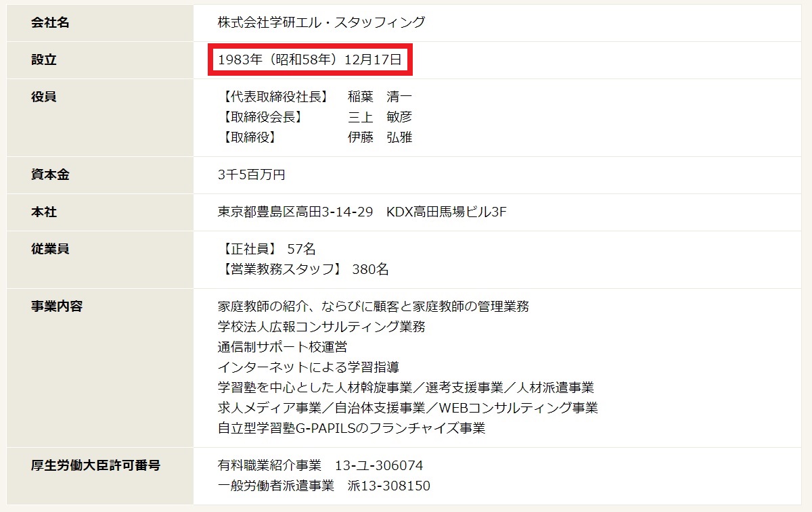Select the line 有料職業紹介事業 13-ユ-306074
Viewport: 812px width, 512px height.
pyautogui.click(x=321, y=465)
